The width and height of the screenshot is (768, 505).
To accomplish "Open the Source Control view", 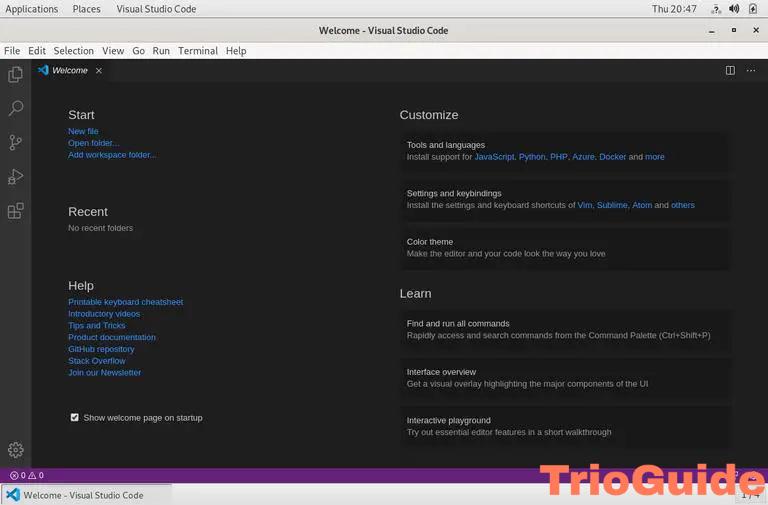I will pyautogui.click(x=15, y=143).
